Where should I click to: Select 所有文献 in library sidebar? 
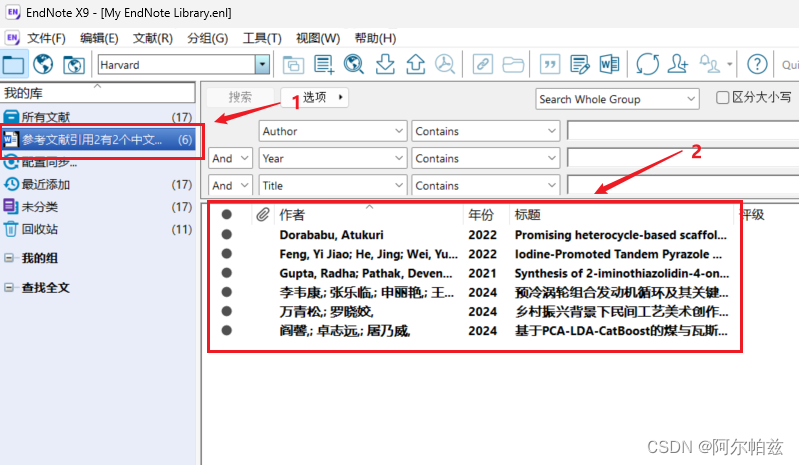click(x=98, y=117)
